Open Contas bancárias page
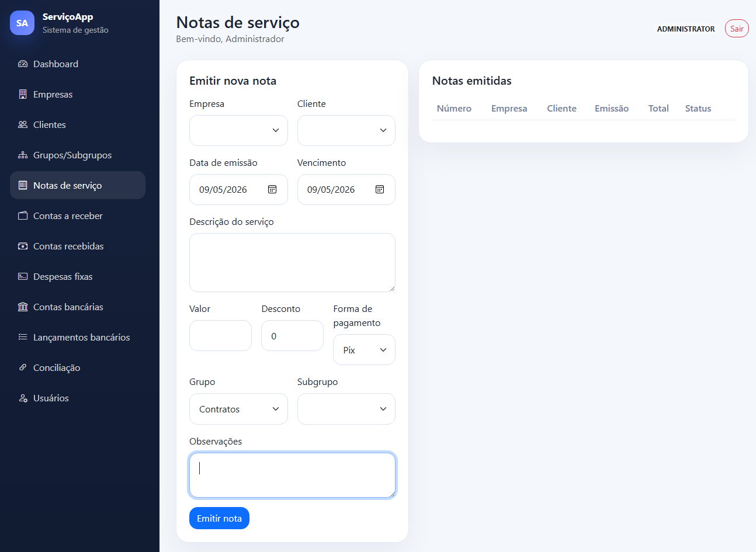This screenshot has width=756, height=552. click(x=78, y=307)
